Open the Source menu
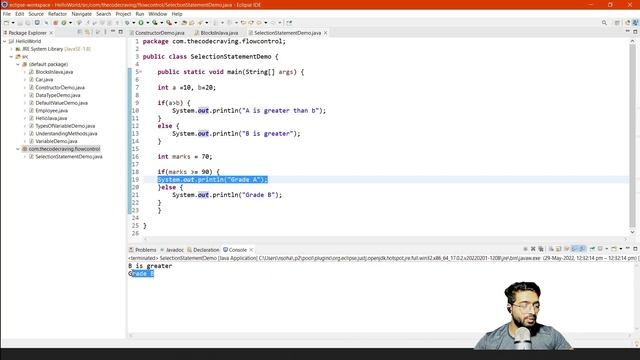Viewport: 640px width, 360px height. 36,14
